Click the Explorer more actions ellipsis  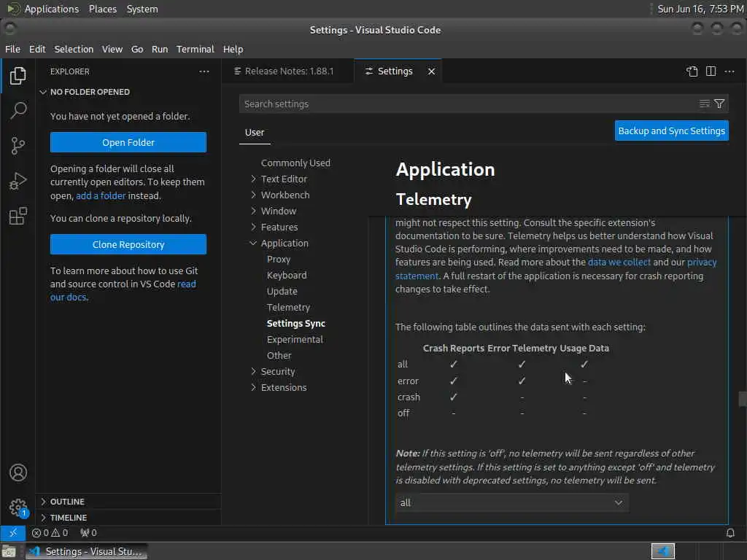tap(204, 71)
